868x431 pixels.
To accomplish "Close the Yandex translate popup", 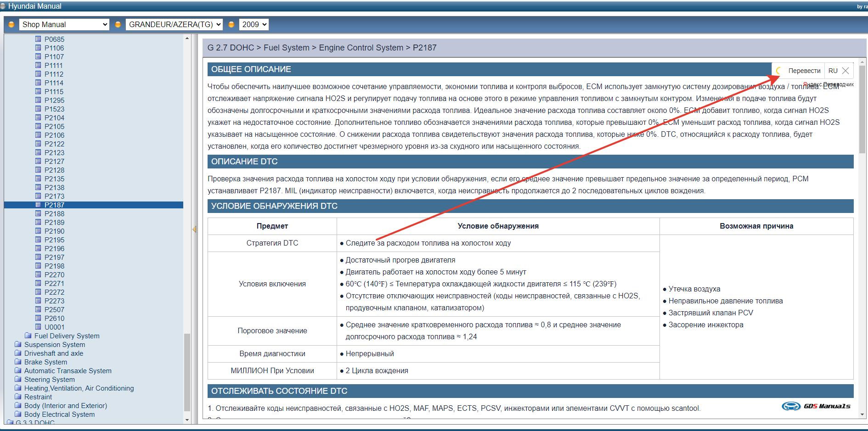I will pyautogui.click(x=845, y=71).
